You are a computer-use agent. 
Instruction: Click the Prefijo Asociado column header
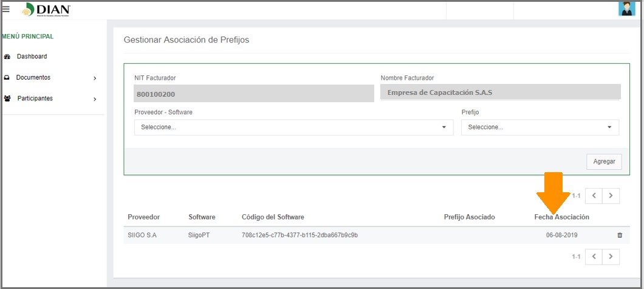coord(469,217)
